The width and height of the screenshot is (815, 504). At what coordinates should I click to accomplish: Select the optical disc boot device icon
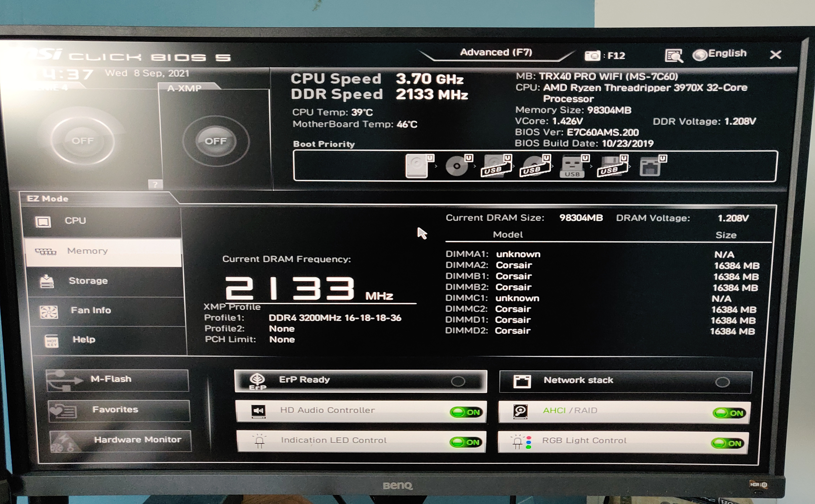coord(457,166)
